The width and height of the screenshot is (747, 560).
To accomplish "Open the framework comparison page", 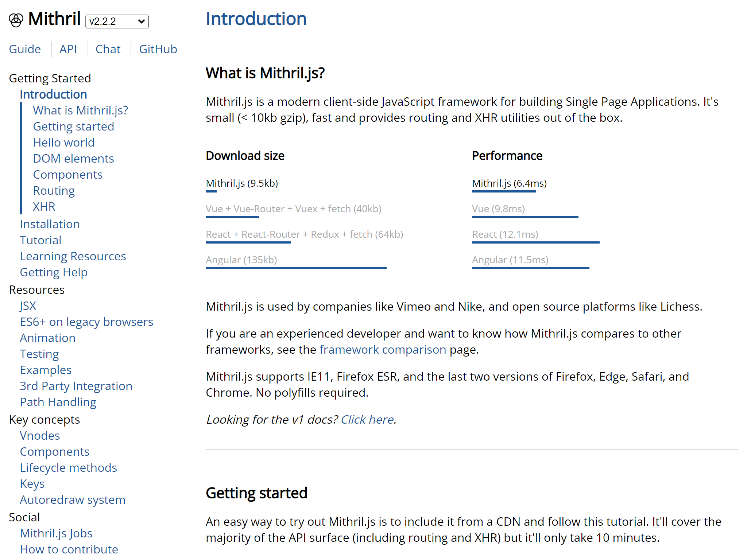I will tap(382, 349).
